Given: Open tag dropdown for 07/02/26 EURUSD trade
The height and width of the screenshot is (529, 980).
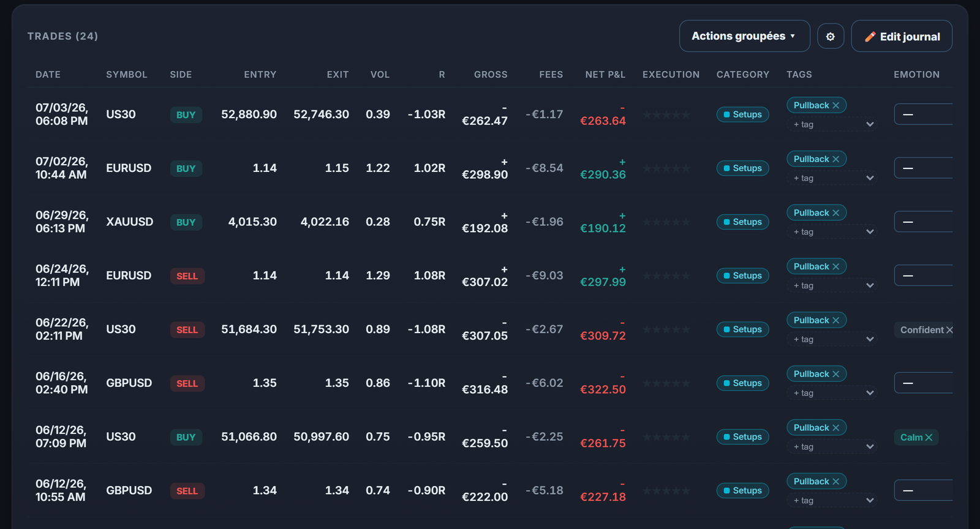Looking at the screenshot, I should click(832, 178).
